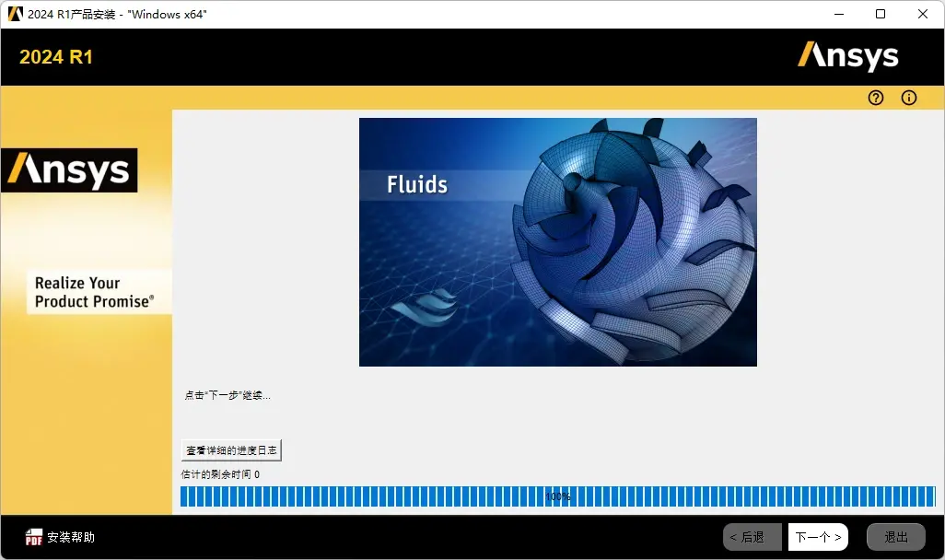Click the 下一个 next button
Screen dimensions: 945x560
(x=817, y=536)
